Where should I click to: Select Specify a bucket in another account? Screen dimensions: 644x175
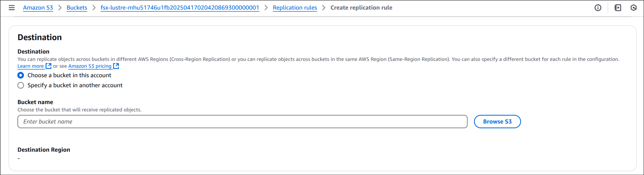(x=21, y=85)
